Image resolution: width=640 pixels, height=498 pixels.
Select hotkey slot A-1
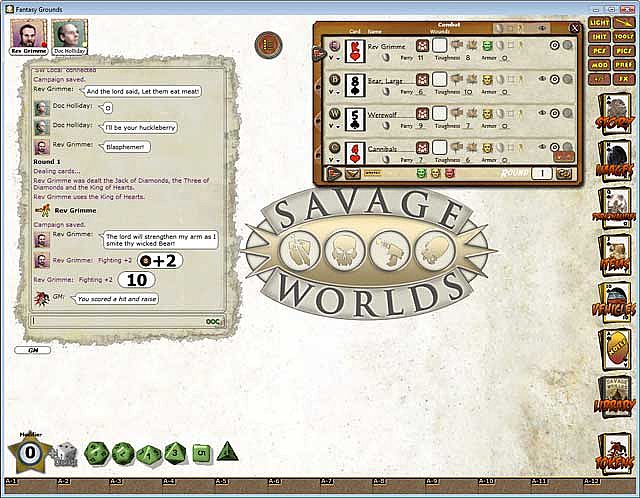click(30, 484)
